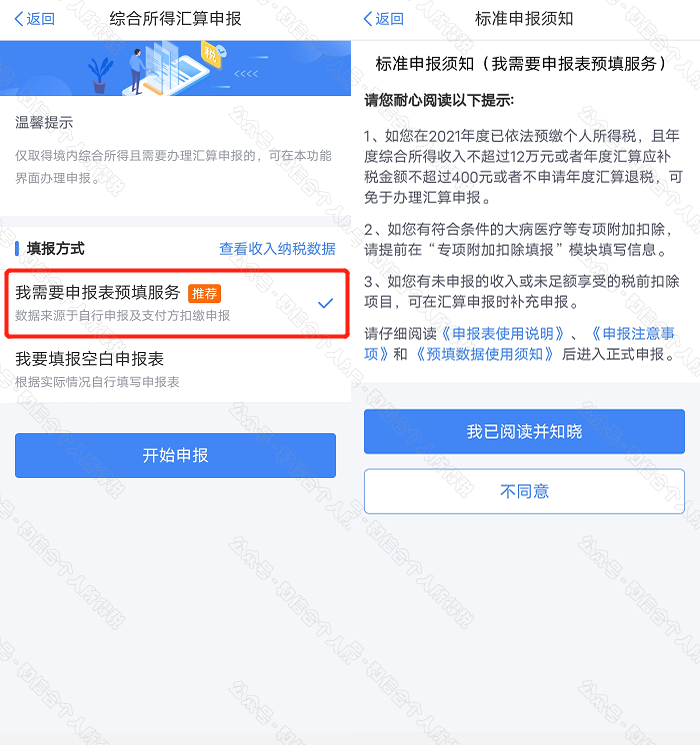The image size is (700, 745).
Task: Tap the left-arrow chevrons in banner
Action: (x=246, y=74)
